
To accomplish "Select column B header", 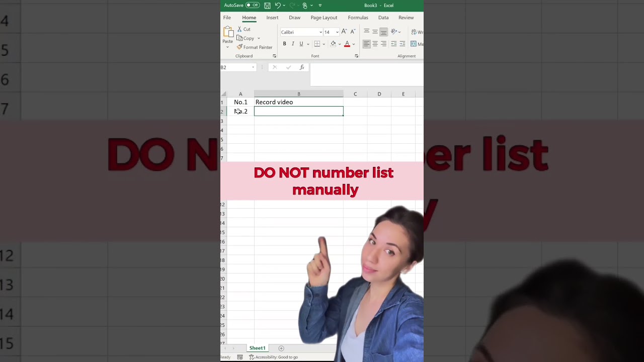I will (x=298, y=94).
